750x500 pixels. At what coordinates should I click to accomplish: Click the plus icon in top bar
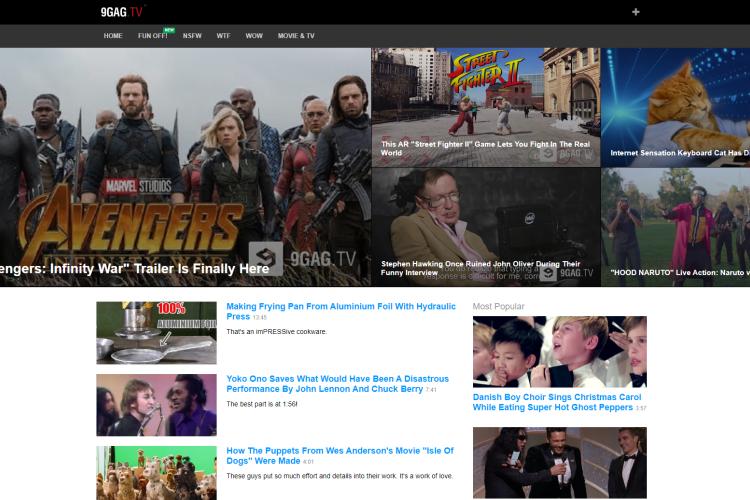(x=635, y=12)
